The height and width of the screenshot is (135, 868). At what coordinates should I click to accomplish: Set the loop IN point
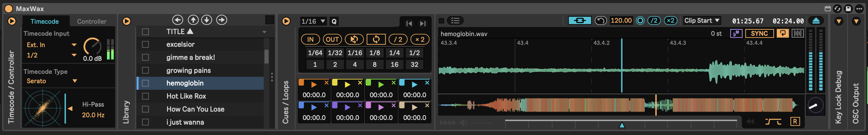[310, 39]
